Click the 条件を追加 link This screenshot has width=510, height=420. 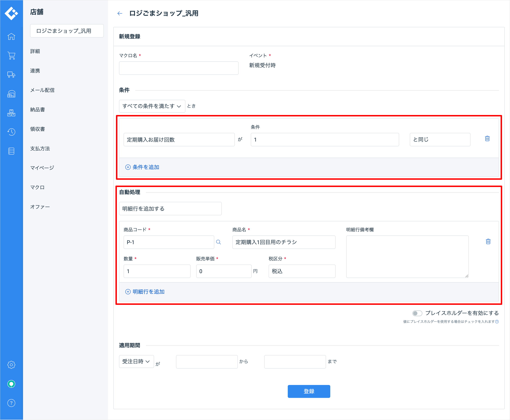point(142,167)
